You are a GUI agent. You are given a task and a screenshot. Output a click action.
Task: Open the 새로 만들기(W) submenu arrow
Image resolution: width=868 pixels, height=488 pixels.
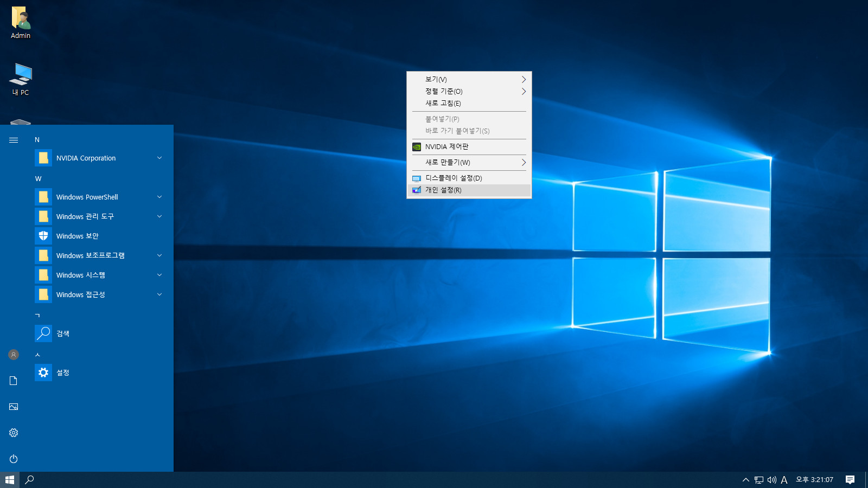524,162
